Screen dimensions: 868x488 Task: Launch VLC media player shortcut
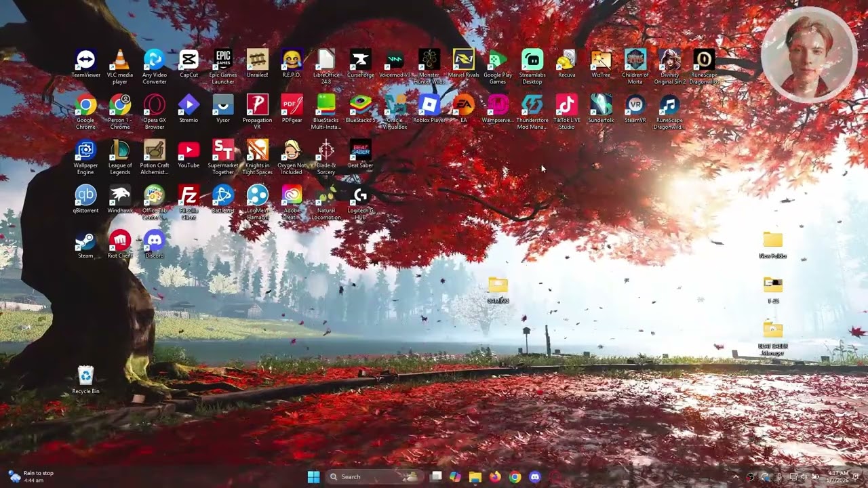click(120, 60)
